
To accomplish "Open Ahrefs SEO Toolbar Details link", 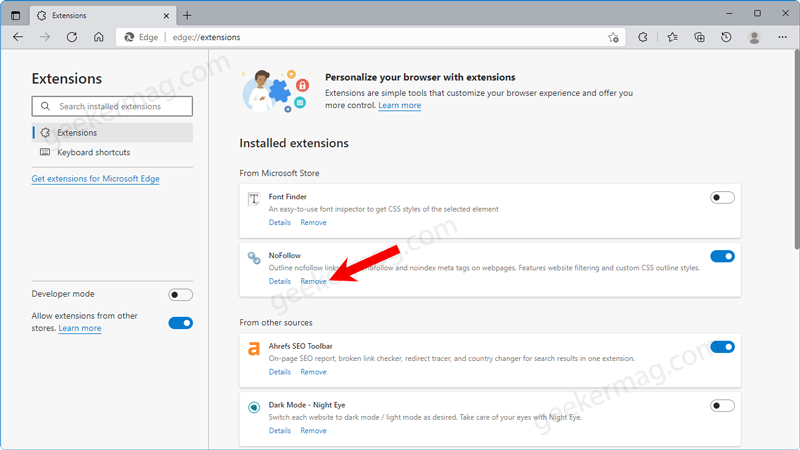I will (x=280, y=372).
